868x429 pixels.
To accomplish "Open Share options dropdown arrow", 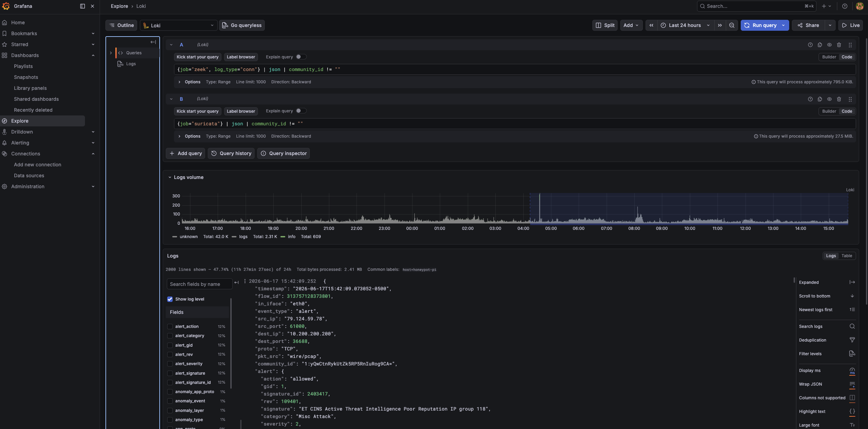I will click(x=830, y=25).
